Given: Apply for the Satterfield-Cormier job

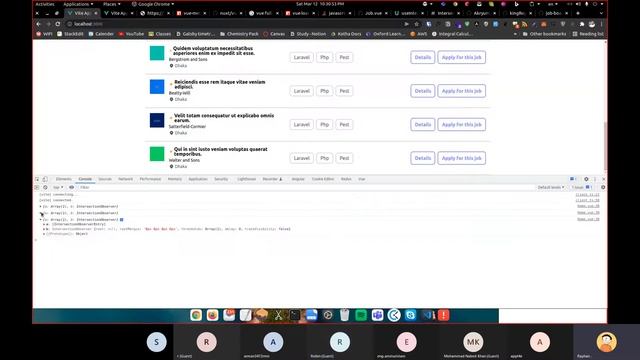Looking at the screenshot, I should pos(461,124).
